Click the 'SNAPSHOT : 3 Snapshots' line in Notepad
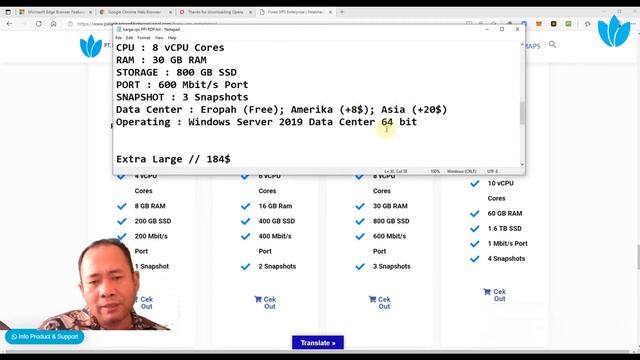The image size is (640, 360). pyautogui.click(x=182, y=97)
